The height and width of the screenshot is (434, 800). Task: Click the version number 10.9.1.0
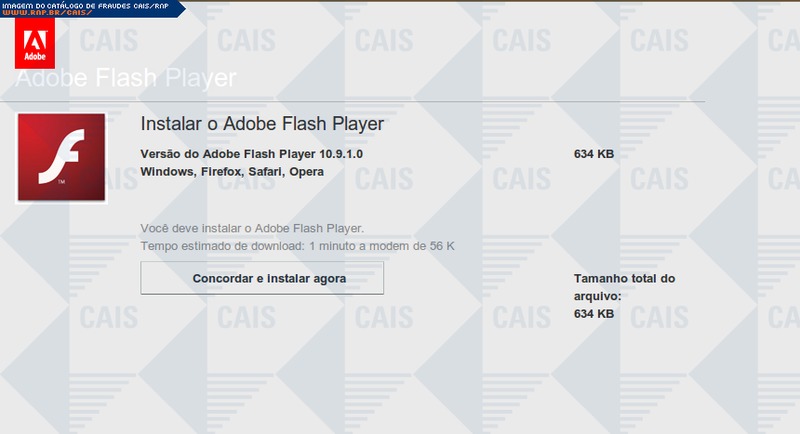click(x=340, y=154)
